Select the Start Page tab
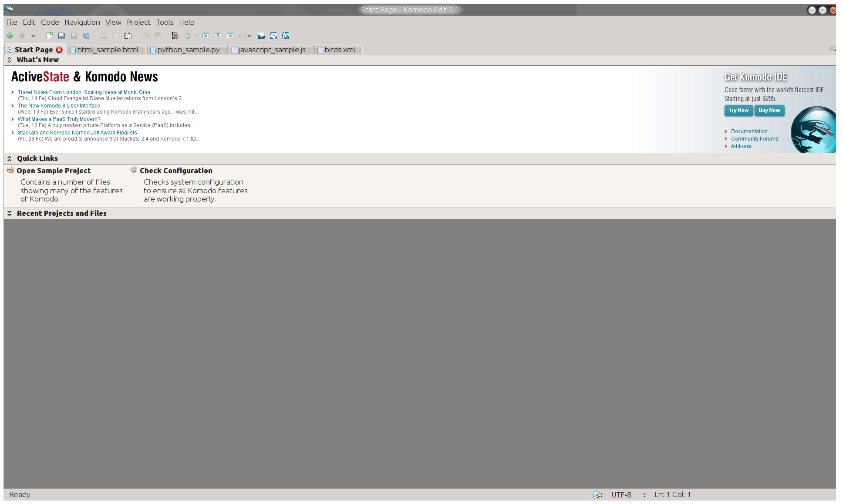 coord(34,50)
